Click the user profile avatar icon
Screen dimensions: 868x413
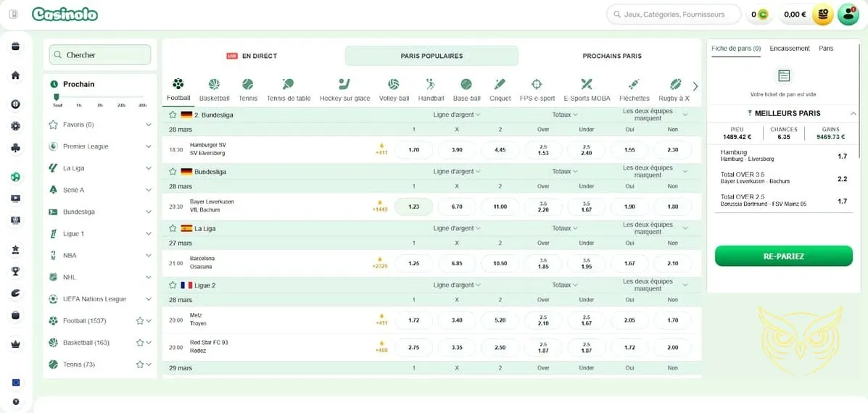(848, 14)
